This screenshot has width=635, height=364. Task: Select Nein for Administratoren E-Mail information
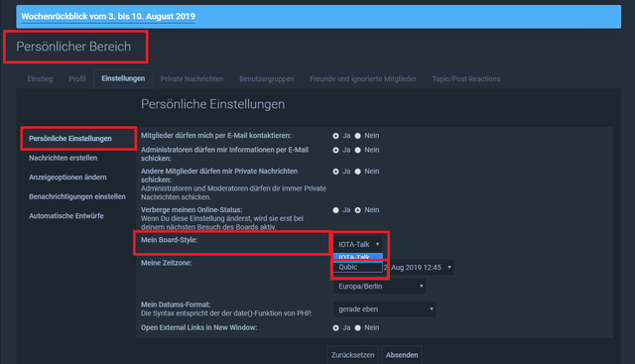(x=357, y=150)
